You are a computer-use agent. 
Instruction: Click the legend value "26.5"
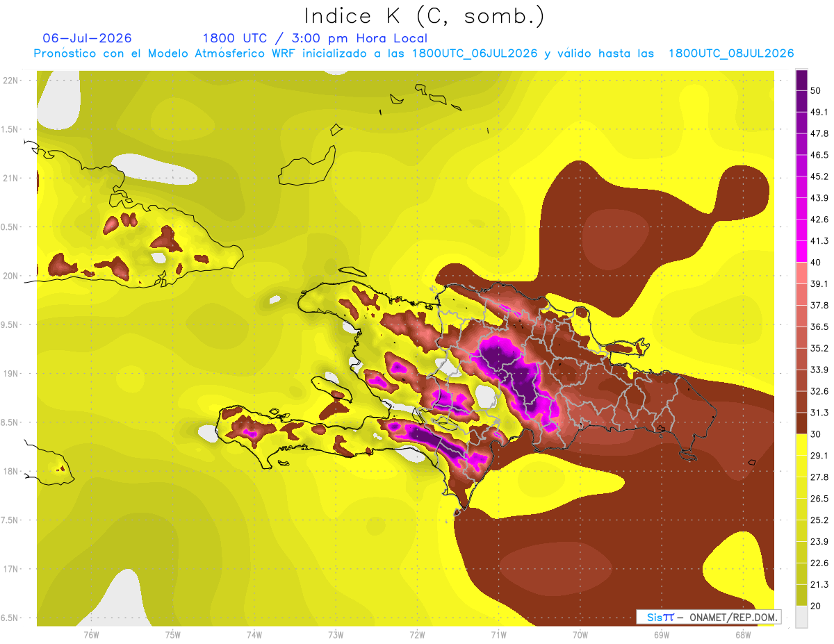[x=819, y=499]
